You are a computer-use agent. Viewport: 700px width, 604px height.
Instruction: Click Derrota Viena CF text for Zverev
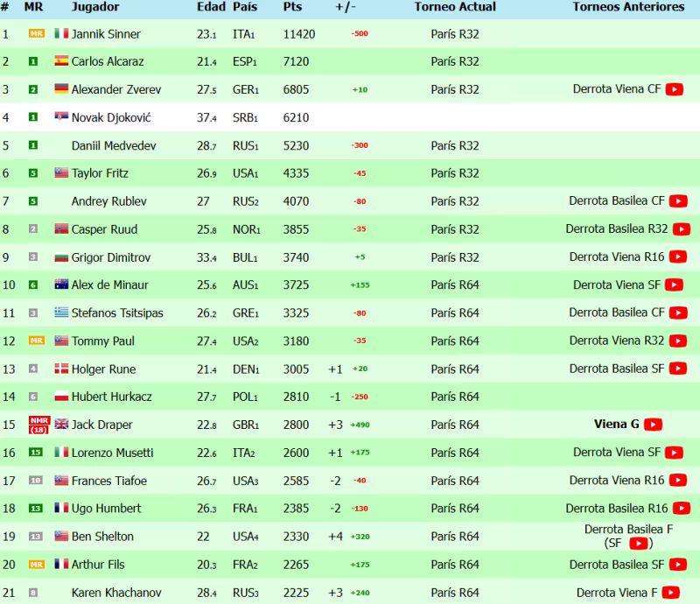pos(617,89)
